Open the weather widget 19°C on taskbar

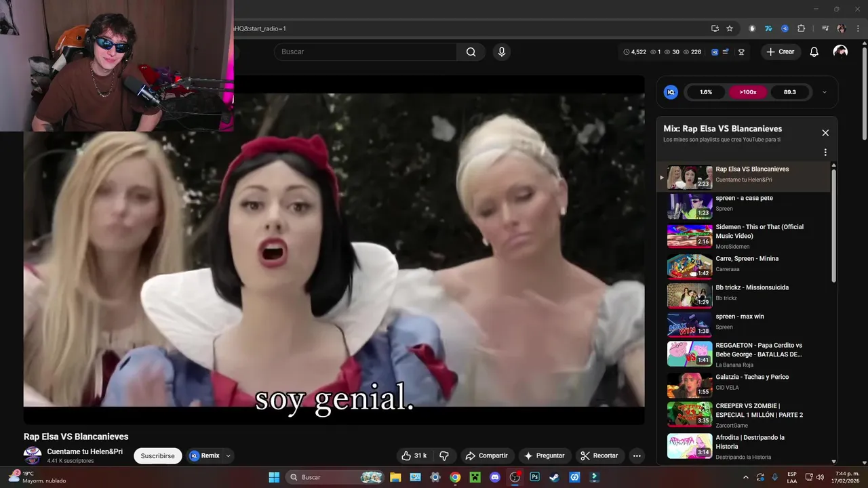click(37, 477)
